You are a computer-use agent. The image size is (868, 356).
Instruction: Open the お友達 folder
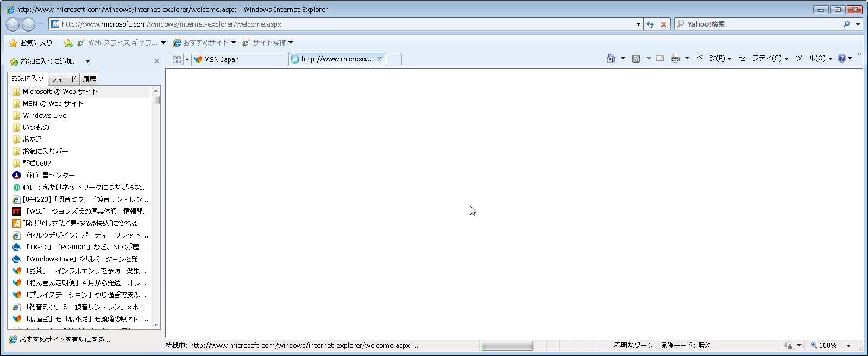[x=80, y=140]
